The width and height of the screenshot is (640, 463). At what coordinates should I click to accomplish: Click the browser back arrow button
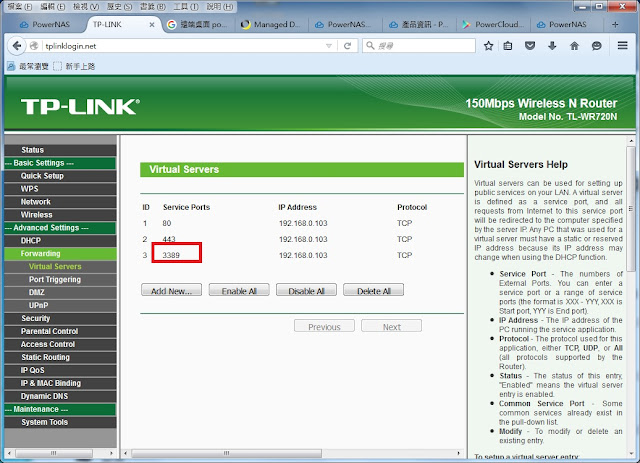pyautogui.click(x=16, y=46)
